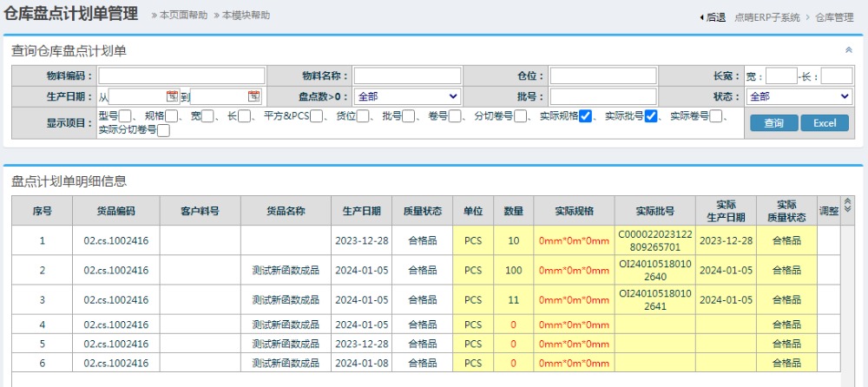868x387 pixels.
Task: Open the 盘点数>0 dropdown
Action: (x=407, y=96)
